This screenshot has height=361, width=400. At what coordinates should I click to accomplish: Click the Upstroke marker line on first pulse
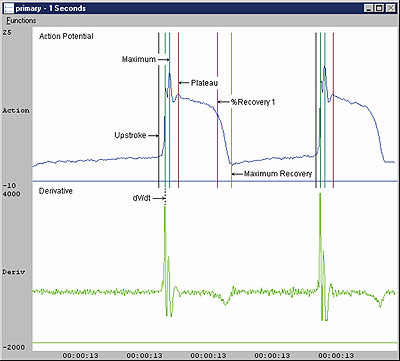[x=159, y=110]
